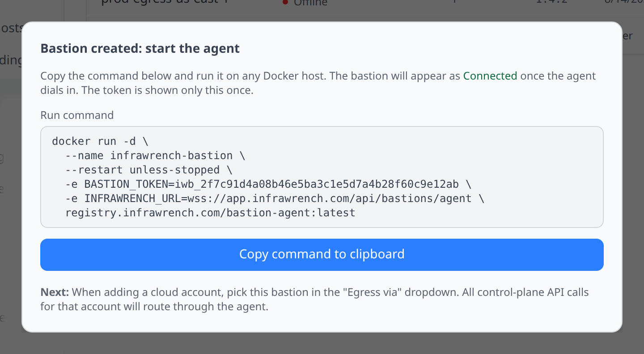Image resolution: width=644 pixels, height=354 pixels.
Task: Click the "docker run -d \" line
Action: [100, 141]
